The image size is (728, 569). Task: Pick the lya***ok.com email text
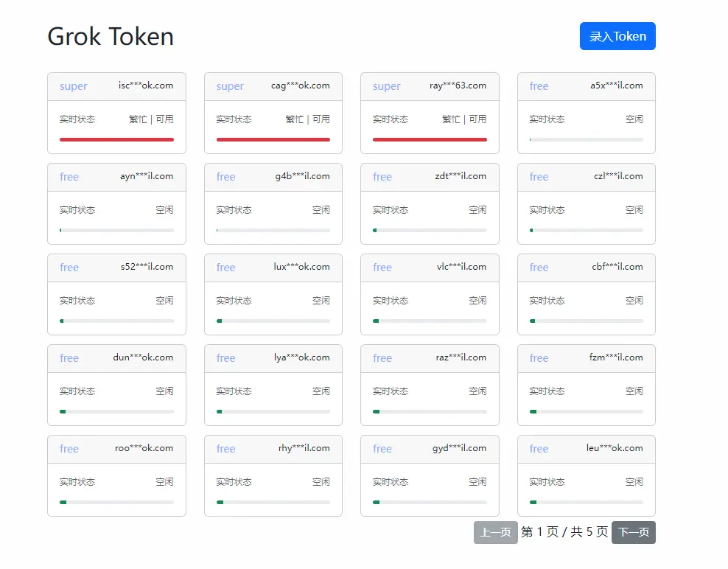tap(302, 357)
